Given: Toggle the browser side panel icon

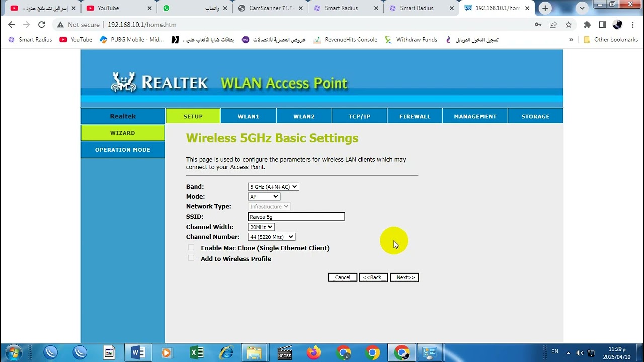Looking at the screenshot, I should click(602, 25).
